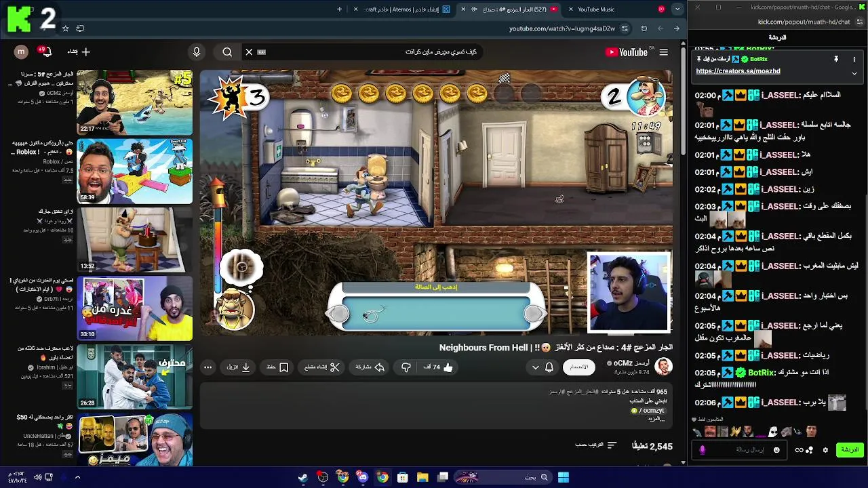Open the YouTube account avatar menu
Image resolution: width=868 pixels, height=488 pixels.
21,52
